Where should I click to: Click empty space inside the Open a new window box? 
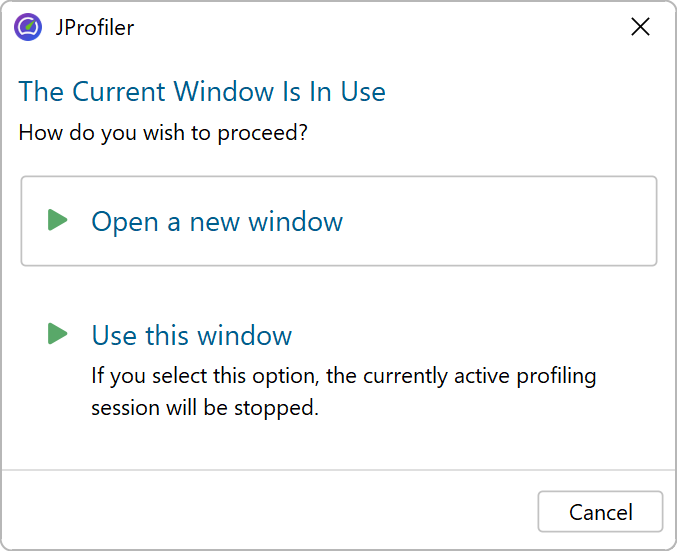(x=500, y=221)
